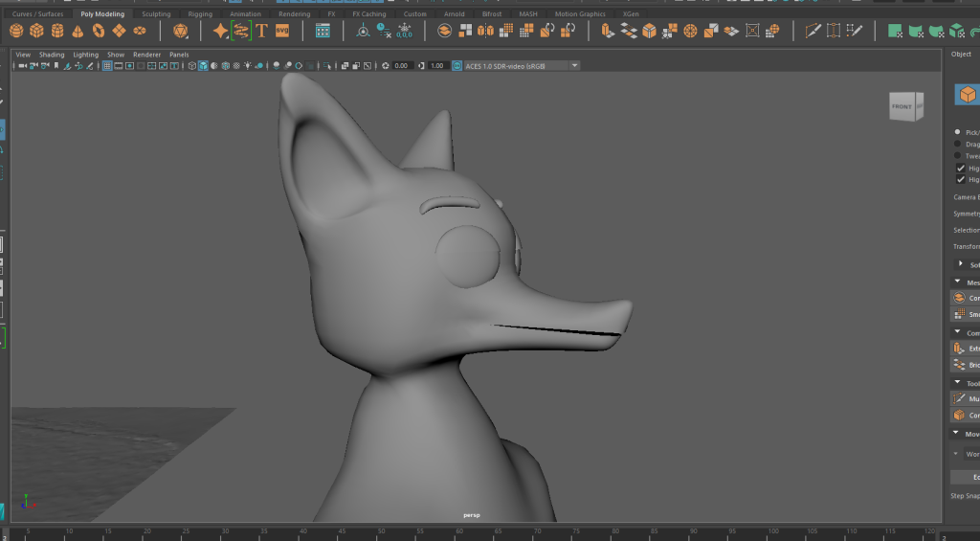Click the Smooth button in the Mesh section
980x541 pixels.
pos(965,315)
